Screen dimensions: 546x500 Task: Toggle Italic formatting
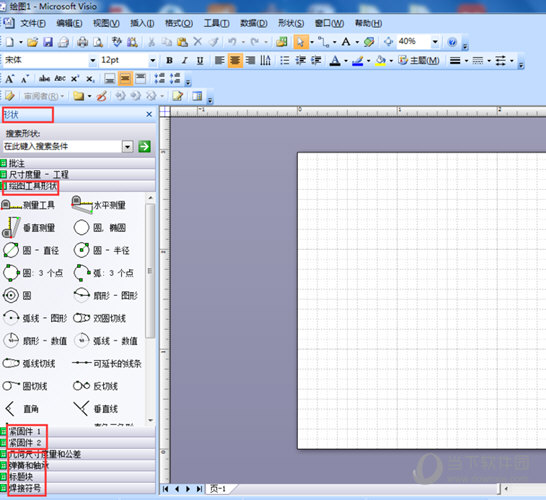[x=185, y=61]
